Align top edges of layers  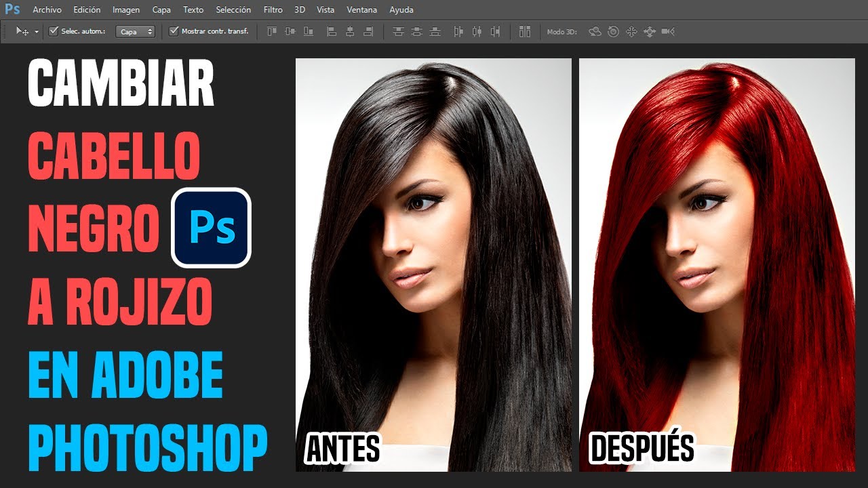tap(272, 31)
